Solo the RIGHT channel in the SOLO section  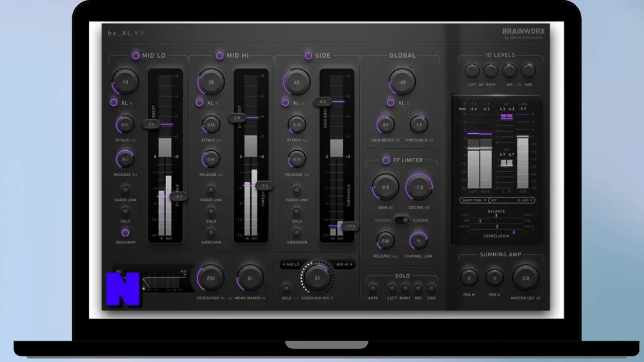click(405, 288)
